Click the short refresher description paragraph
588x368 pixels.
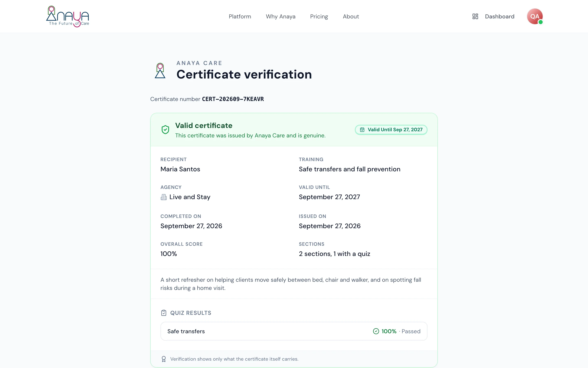tap(291, 284)
